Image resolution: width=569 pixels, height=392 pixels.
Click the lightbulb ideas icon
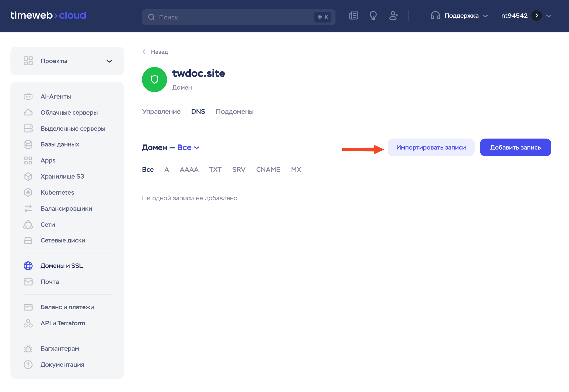tap(373, 15)
